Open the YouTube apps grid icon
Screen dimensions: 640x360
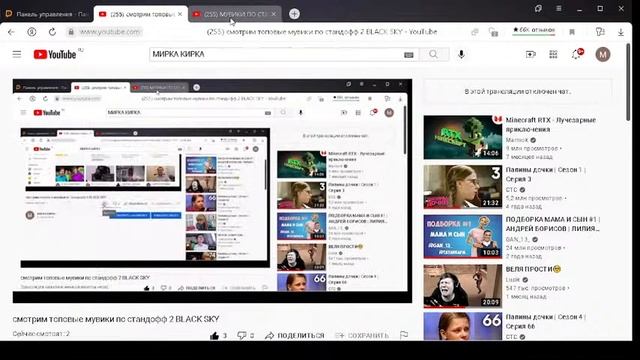[553, 54]
